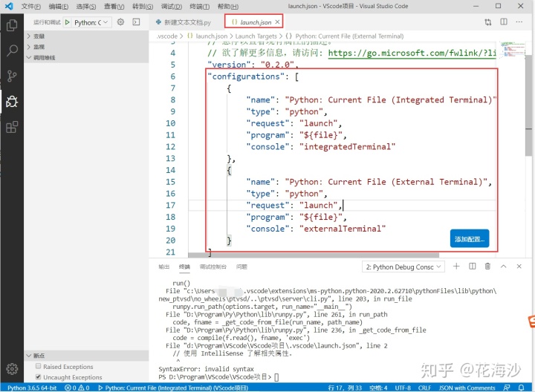Click Python 3.6.5 64-bit interpreter in status bar
The height and width of the screenshot is (392, 535).
coord(32,388)
